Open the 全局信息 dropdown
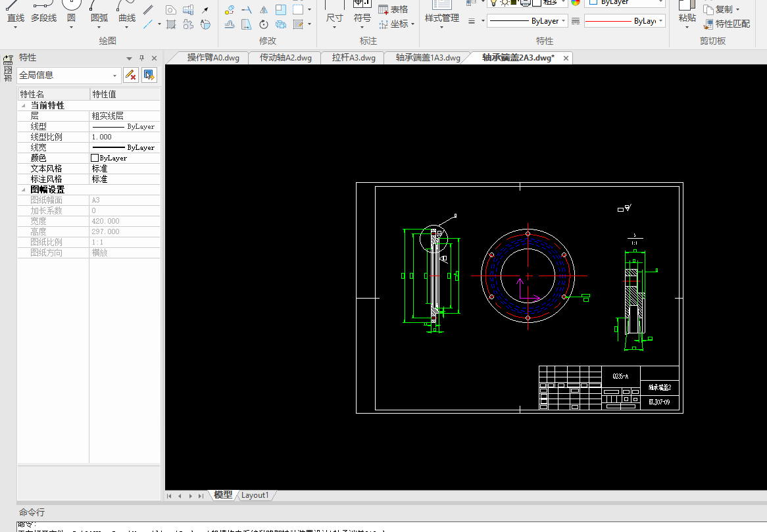Image resolution: width=767 pixels, height=532 pixels. (x=115, y=76)
